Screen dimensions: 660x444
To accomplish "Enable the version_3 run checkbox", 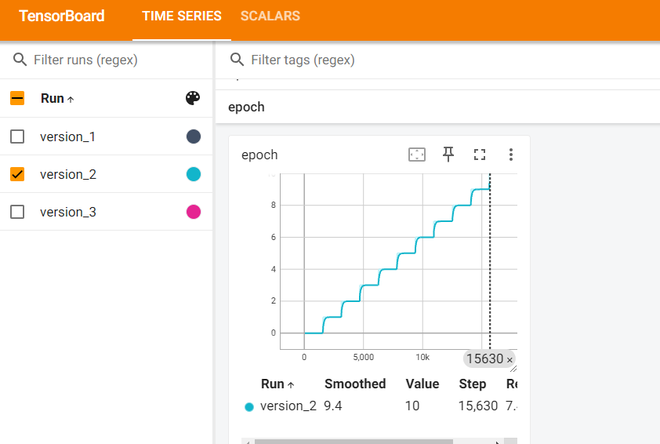I will click(17, 212).
